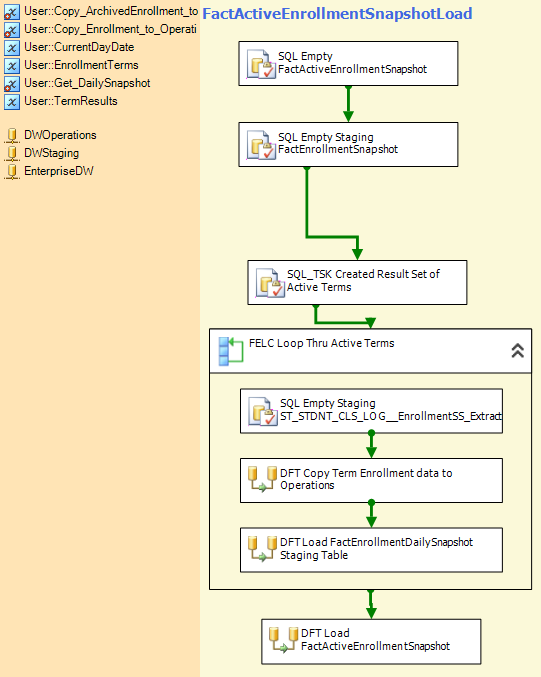This screenshot has width=541, height=677.
Task: Select the DFT Load FactActiveEnrollmentSnapshot data flow icon
Action: coord(284,639)
